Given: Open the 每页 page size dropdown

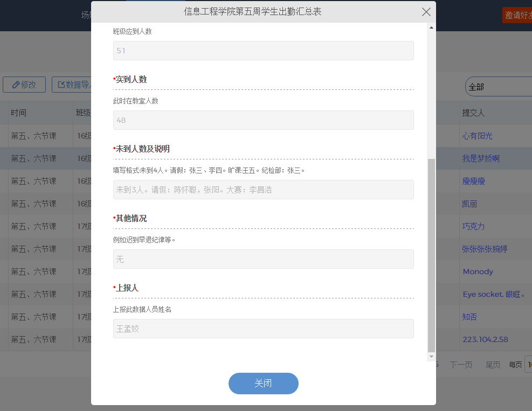Looking at the screenshot, I should (528, 365).
